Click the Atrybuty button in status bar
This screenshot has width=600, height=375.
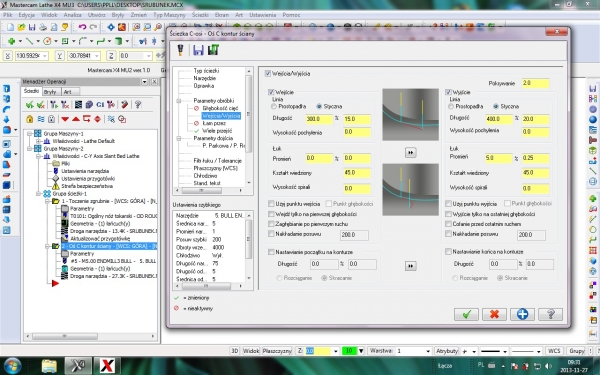(x=447, y=351)
